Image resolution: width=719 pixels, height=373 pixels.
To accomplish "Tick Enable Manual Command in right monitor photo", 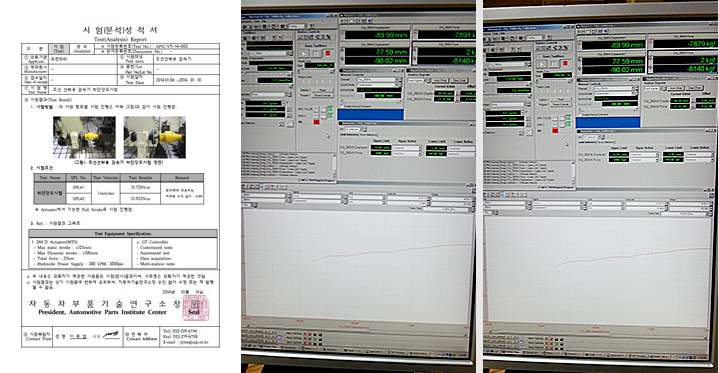I will [x=580, y=115].
